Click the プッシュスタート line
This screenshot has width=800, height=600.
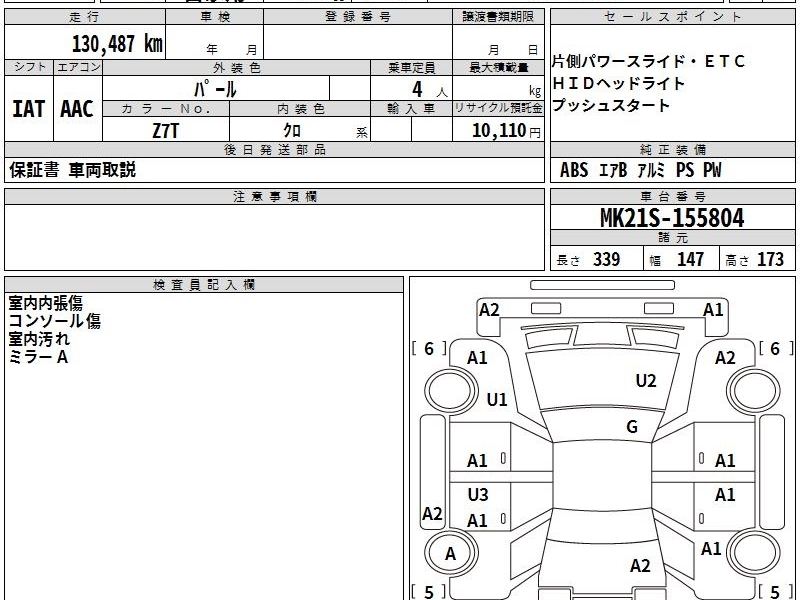point(611,106)
